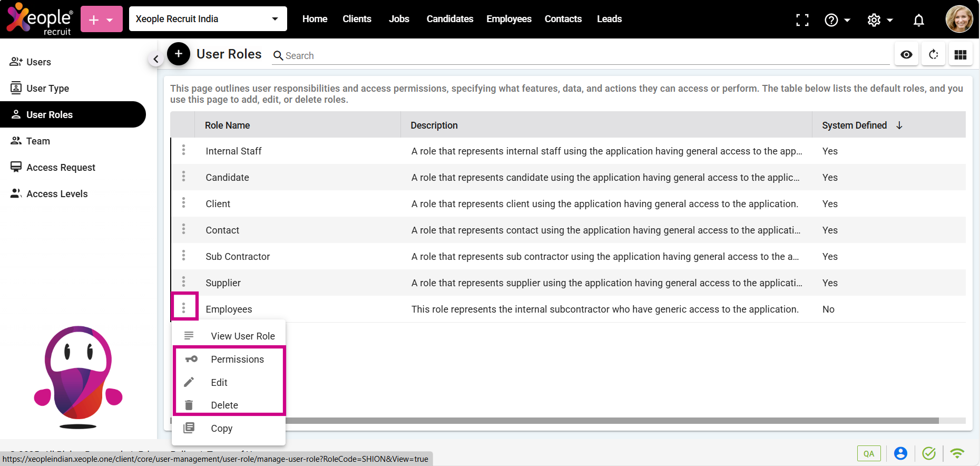Click the notification bell icon
Image resolution: width=980 pixels, height=466 pixels.
[918, 20]
